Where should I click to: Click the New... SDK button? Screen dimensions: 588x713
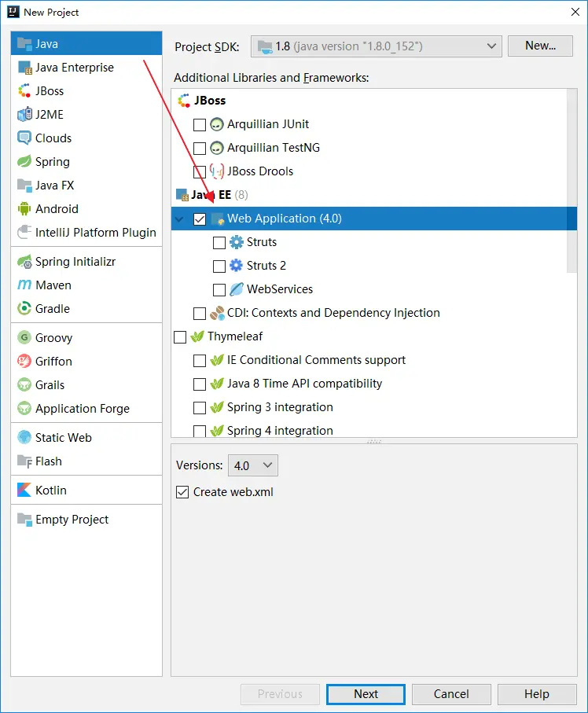tap(540, 46)
